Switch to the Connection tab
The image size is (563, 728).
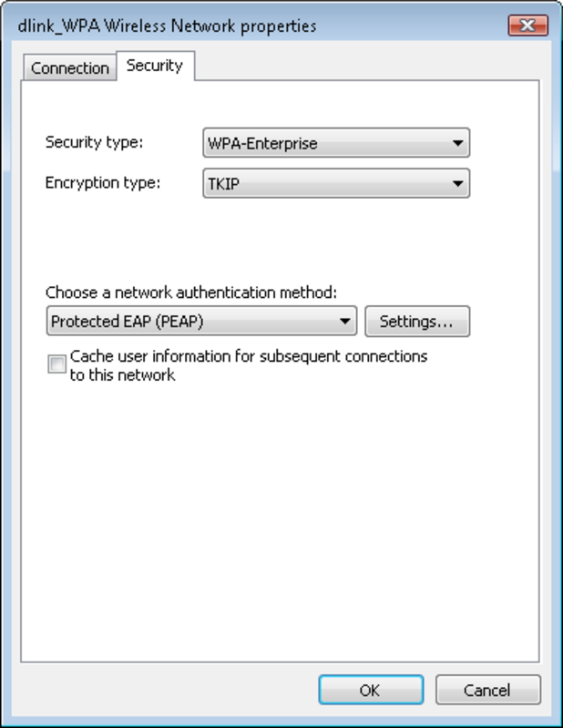click(69, 68)
